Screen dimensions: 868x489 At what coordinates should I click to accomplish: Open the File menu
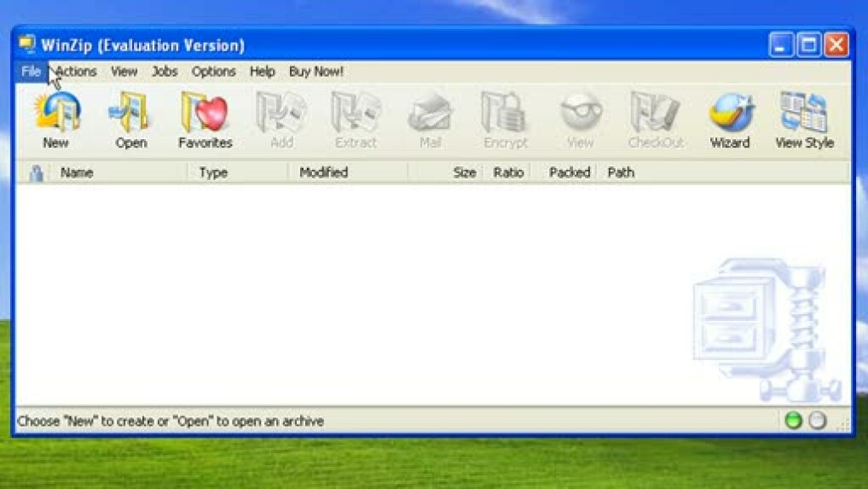pyautogui.click(x=31, y=72)
